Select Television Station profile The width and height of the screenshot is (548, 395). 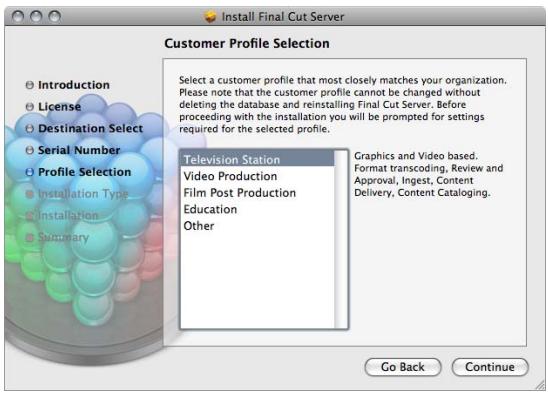click(x=257, y=160)
